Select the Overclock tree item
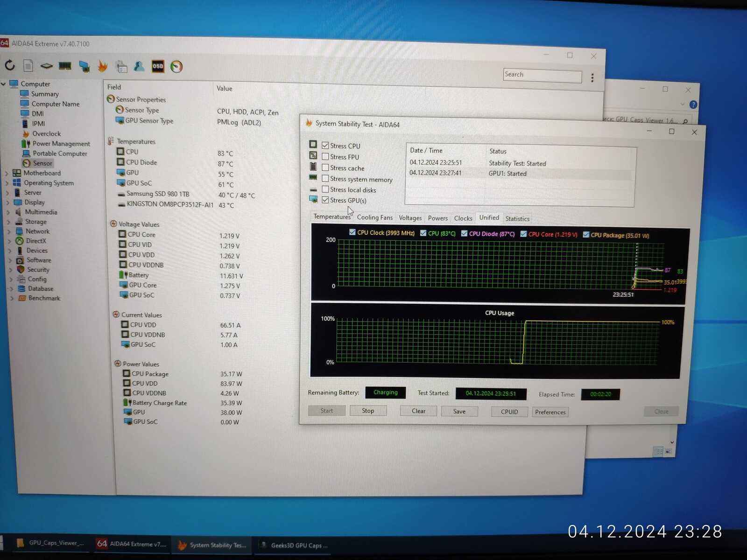Image resolution: width=747 pixels, height=560 pixels. (x=46, y=134)
